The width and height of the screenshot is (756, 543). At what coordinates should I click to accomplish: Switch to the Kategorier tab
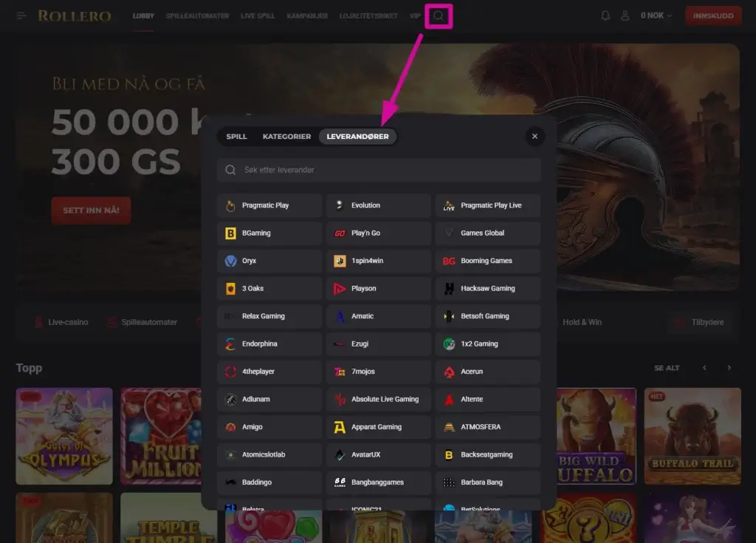(x=286, y=137)
